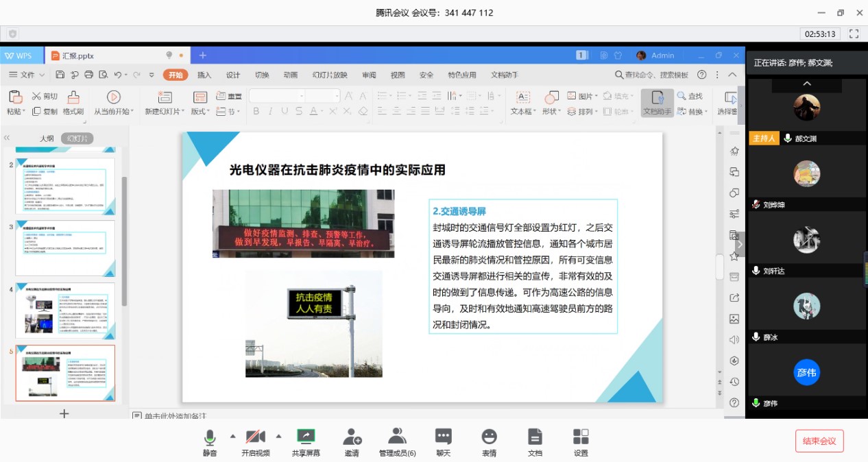
Task: Select slide 4 thumbnail in slide panel
Action: pos(65,311)
